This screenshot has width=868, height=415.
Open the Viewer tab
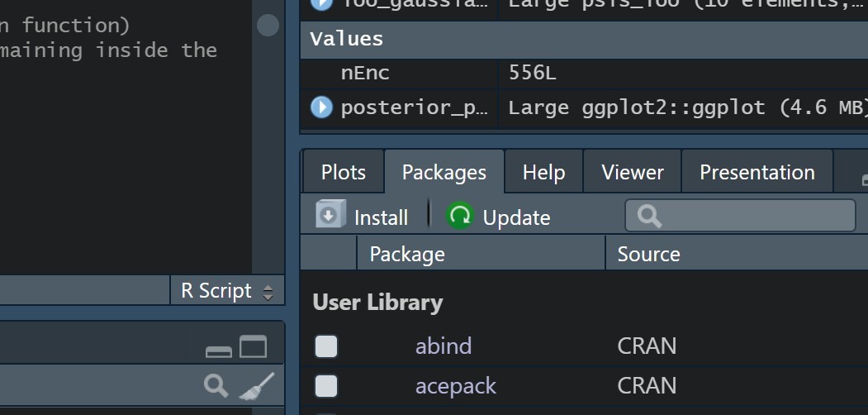(632, 172)
